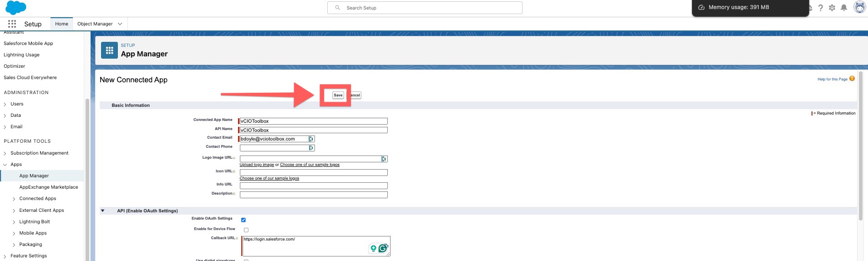This screenshot has width=868, height=261.
Task: Click the search magnifier icon in Search Setup
Action: pos(337,8)
